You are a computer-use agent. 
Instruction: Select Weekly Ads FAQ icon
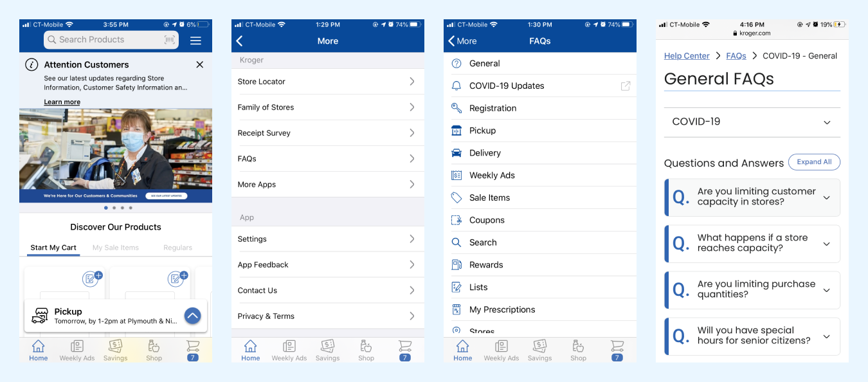coord(457,175)
